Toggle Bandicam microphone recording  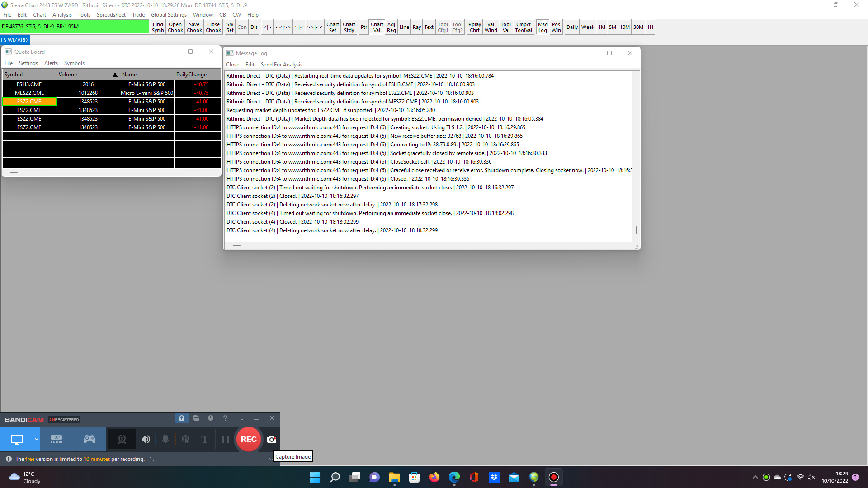(165, 439)
